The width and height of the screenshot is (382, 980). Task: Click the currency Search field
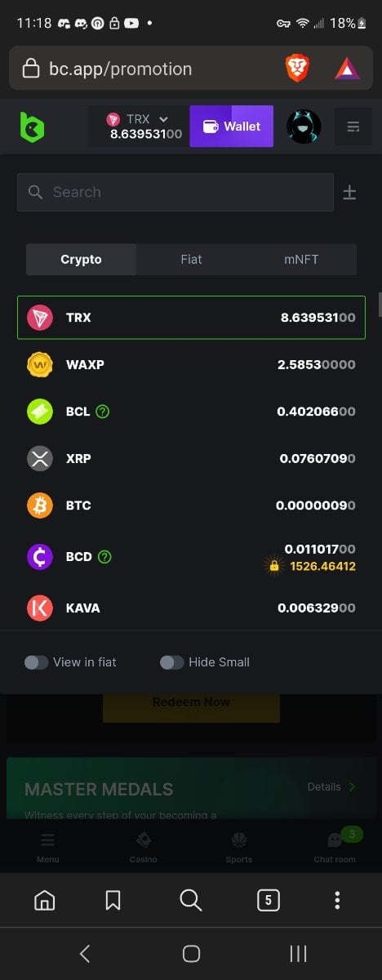(x=175, y=192)
